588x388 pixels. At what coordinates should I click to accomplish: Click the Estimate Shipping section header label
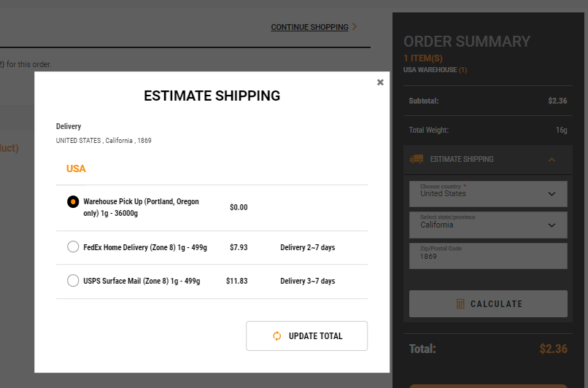(x=462, y=159)
